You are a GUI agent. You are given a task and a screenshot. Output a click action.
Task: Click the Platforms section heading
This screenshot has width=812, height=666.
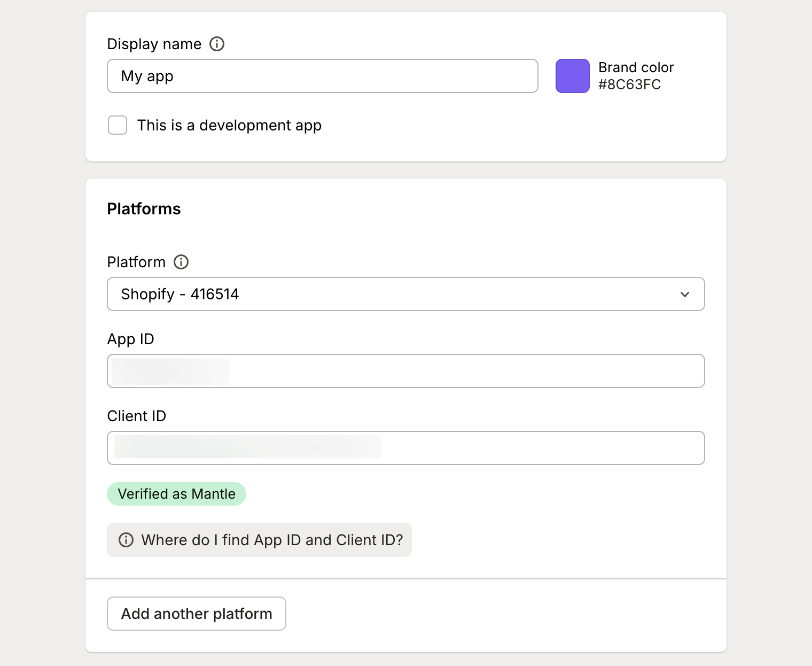tap(144, 208)
